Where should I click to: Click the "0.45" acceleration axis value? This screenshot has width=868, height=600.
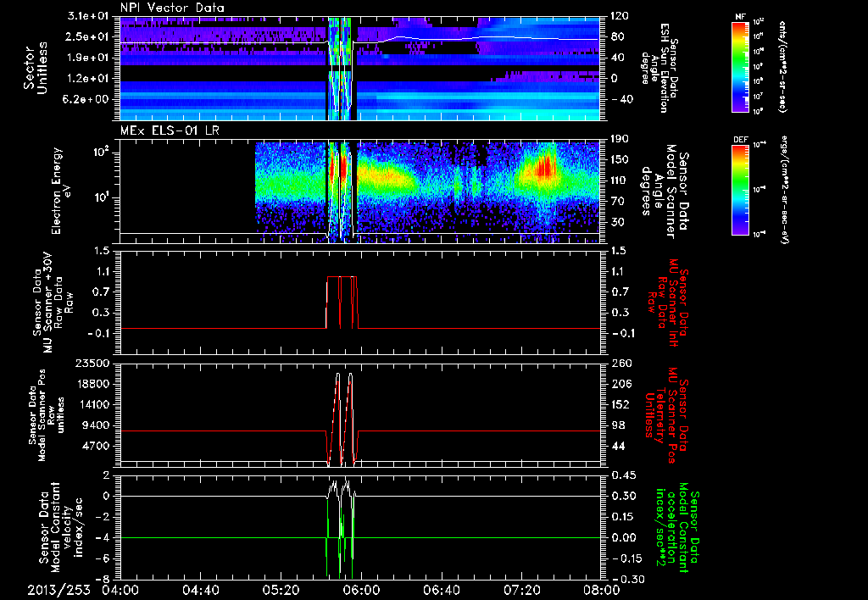[624, 475]
